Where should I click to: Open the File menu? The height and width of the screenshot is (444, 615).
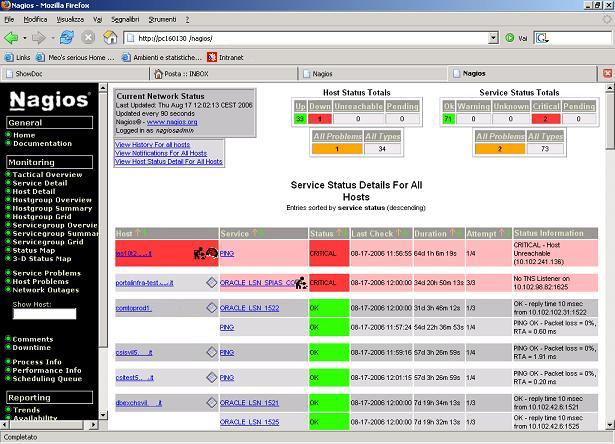[x=9, y=19]
